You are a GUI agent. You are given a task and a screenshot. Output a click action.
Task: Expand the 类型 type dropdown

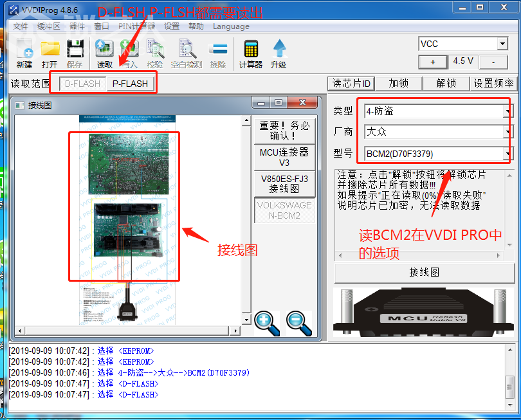coord(507,111)
